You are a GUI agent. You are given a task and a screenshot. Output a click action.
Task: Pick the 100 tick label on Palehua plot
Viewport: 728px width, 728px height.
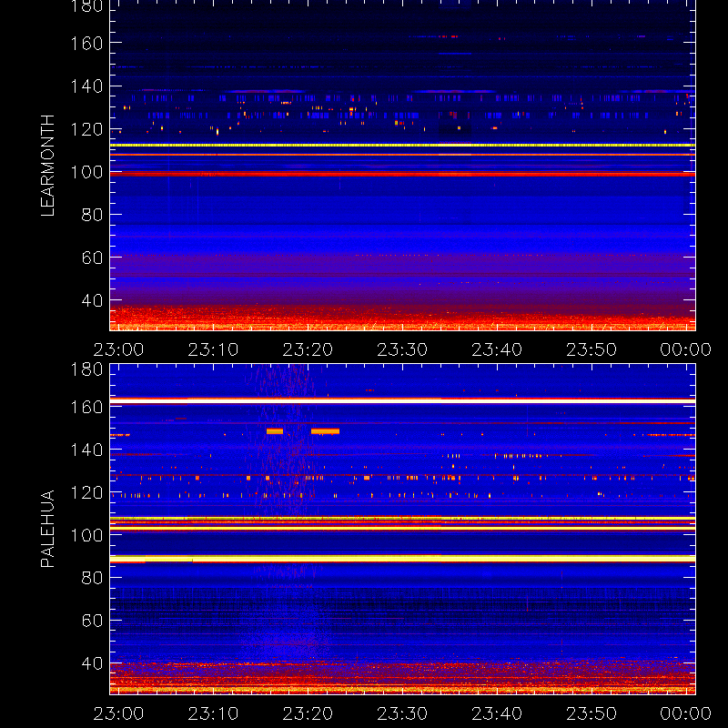[86, 535]
